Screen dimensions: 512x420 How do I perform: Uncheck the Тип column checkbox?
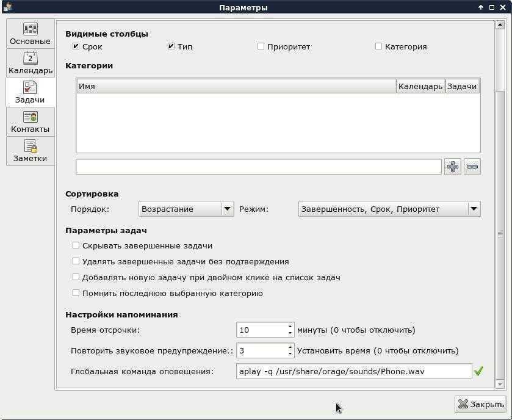[171, 46]
